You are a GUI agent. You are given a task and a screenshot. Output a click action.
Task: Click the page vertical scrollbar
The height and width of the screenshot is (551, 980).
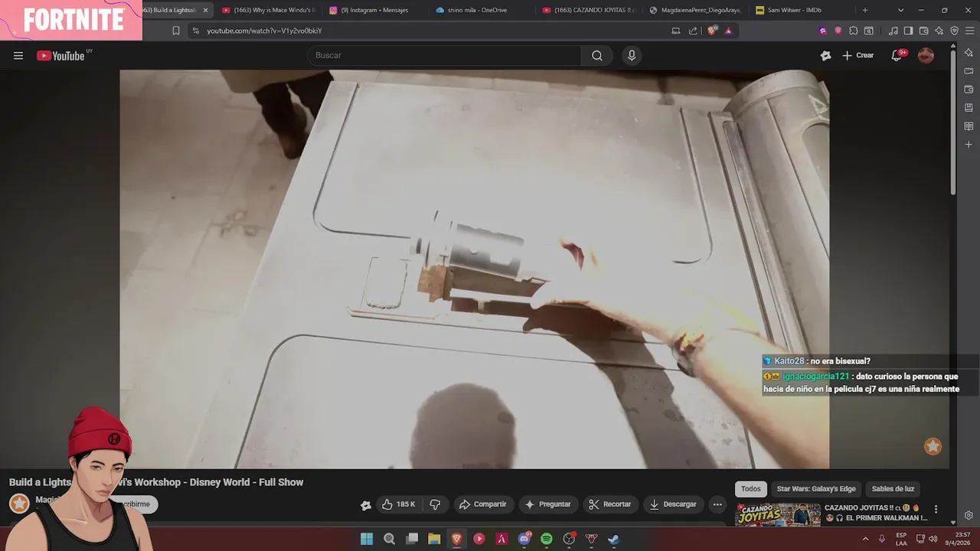coord(953,122)
